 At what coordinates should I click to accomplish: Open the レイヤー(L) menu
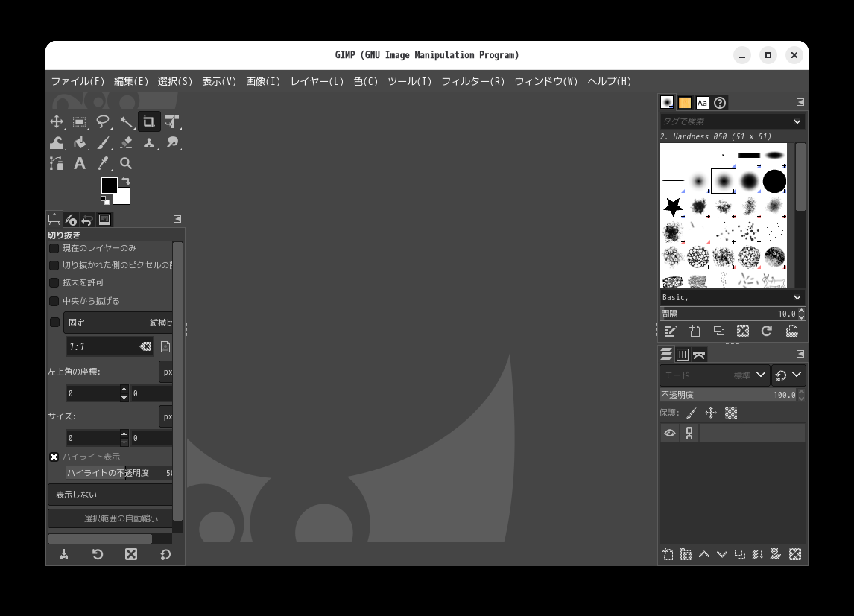(x=317, y=81)
